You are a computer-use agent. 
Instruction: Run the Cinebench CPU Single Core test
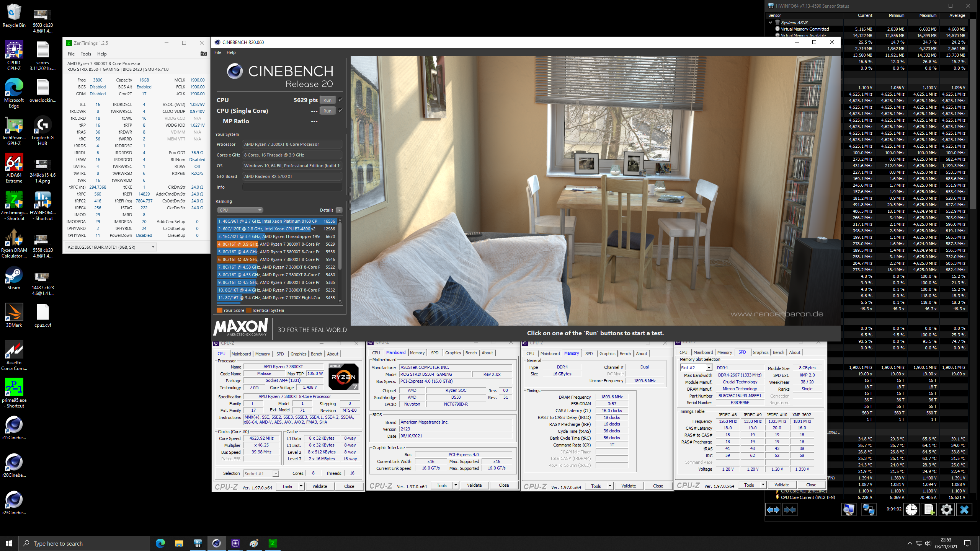click(x=327, y=111)
